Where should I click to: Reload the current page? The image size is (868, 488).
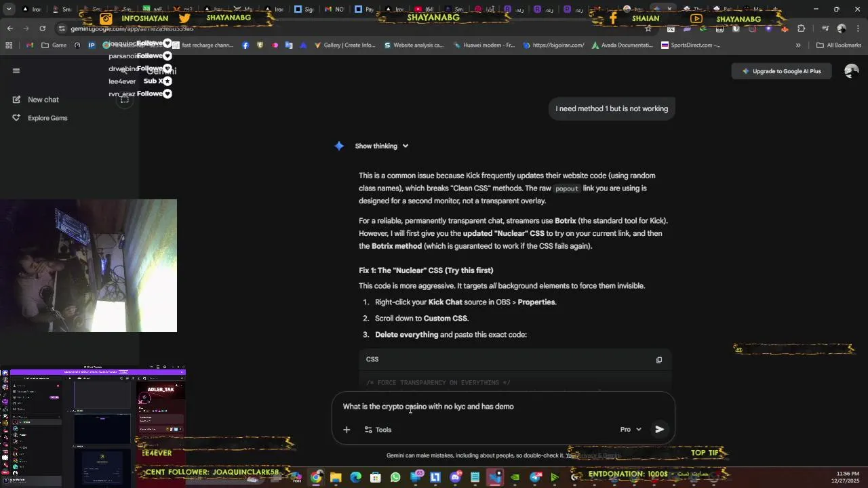pos(42,28)
